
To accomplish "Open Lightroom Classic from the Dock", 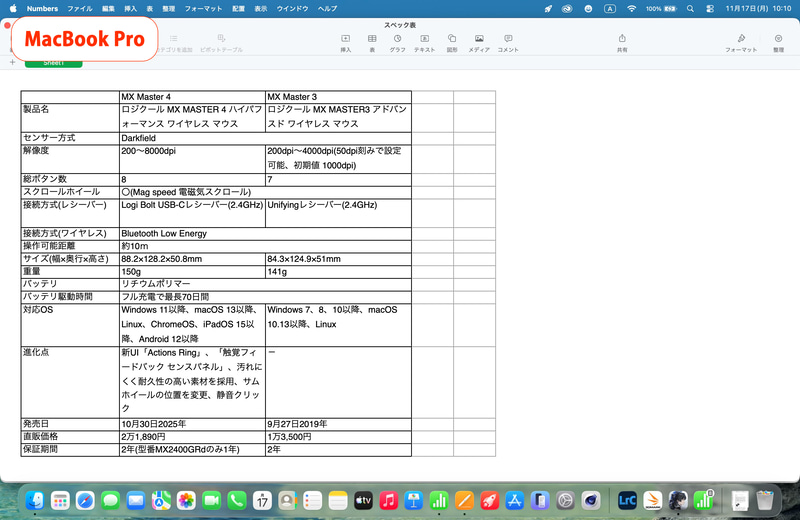I will [627, 501].
